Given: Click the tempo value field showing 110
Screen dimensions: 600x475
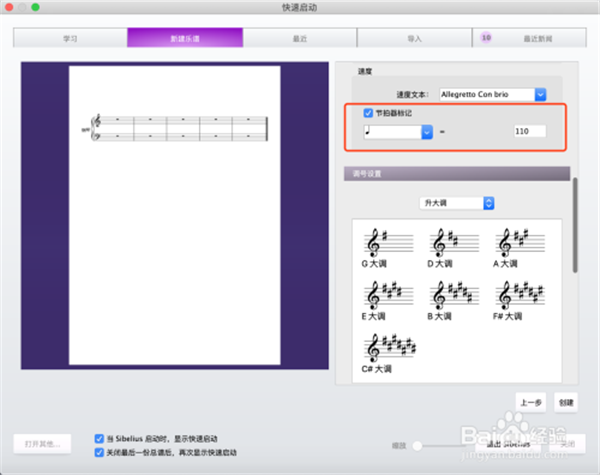Looking at the screenshot, I should 529,131.
